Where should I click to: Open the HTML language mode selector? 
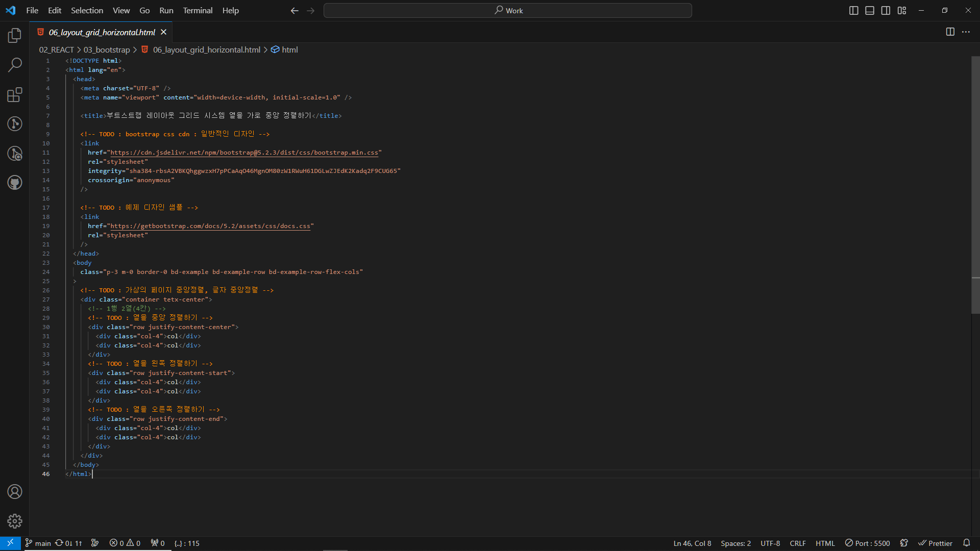[x=825, y=543]
